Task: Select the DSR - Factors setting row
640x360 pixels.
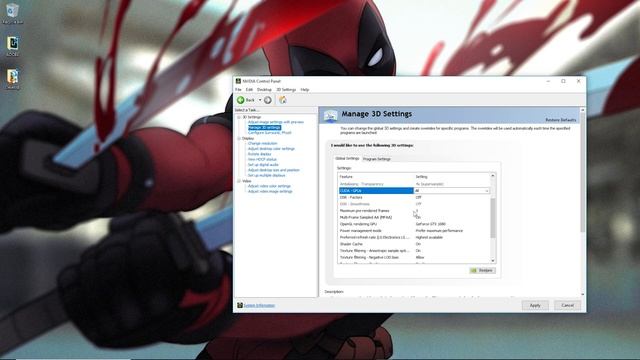Action: pyautogui.click(x=414, y=198)
